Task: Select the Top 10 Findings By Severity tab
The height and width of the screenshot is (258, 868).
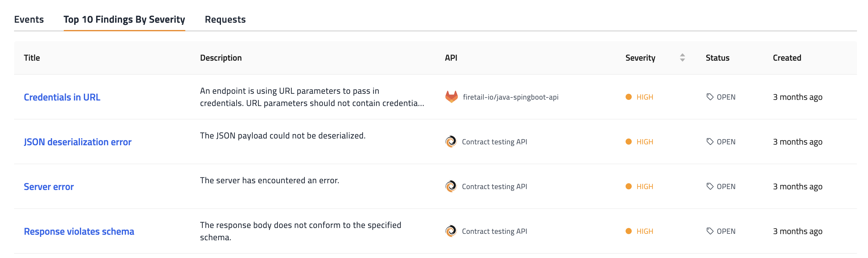Action: click(x=124, y=20)
